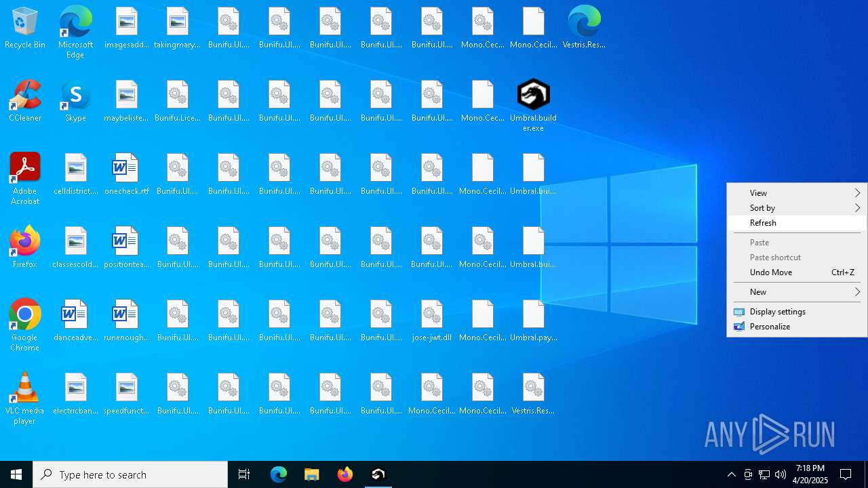
Task: Select the VLC media player shortcut
Action: (25, 398)
